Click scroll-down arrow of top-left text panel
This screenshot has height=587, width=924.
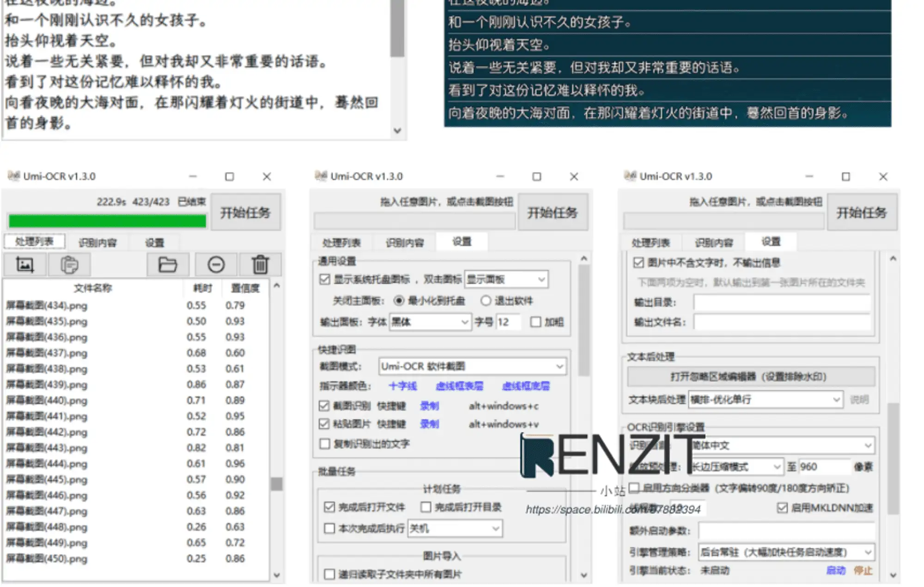click(x=397, y=131)
